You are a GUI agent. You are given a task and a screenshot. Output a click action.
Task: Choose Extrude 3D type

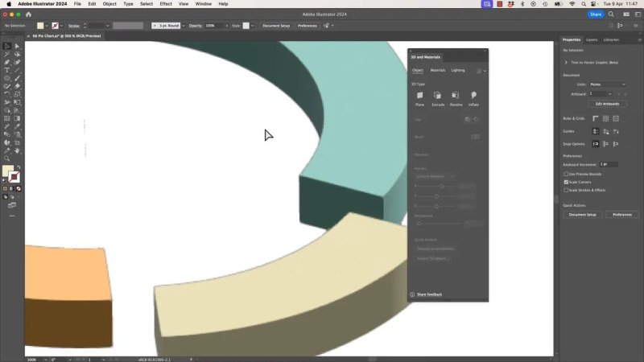point(438,98)
